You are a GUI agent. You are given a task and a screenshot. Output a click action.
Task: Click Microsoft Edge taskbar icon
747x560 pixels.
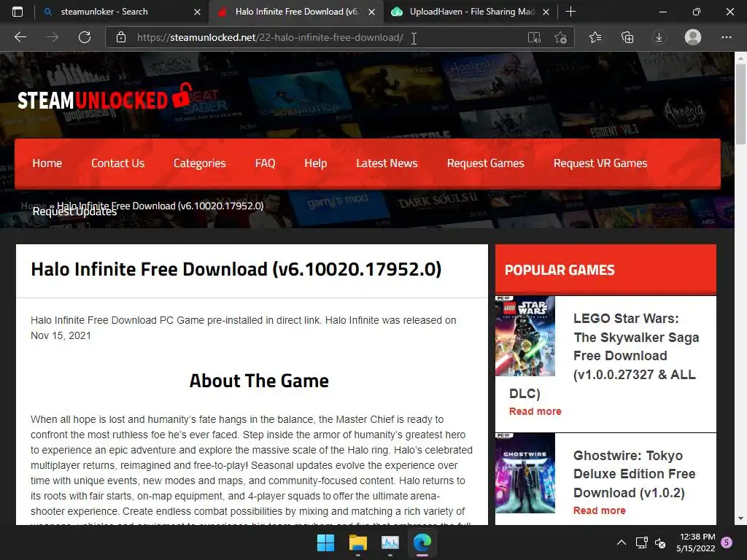(422, 542)
